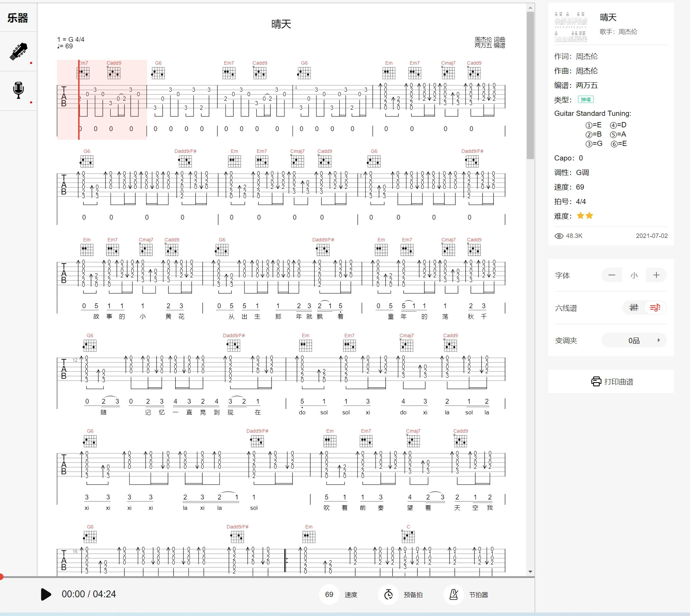Screen dimensions: 690x616
Task: Toggle the count-in 预备拍 timer icon
Action: (x=388, y=595)
